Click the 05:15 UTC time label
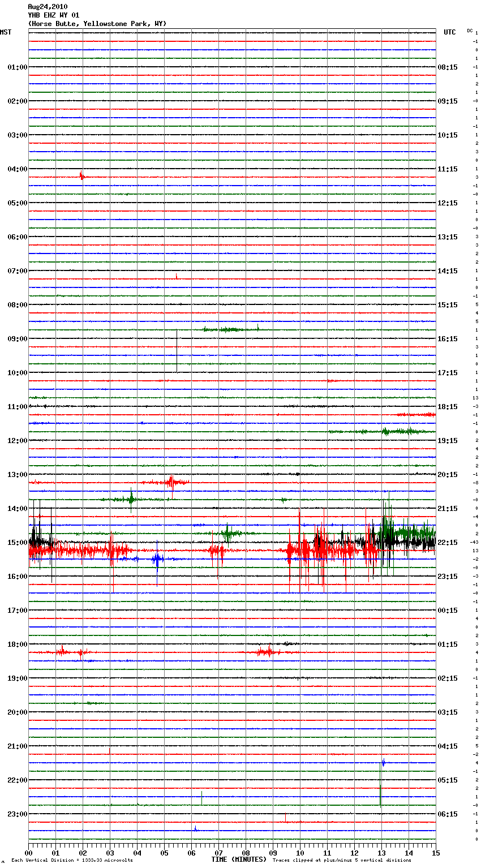481x868 pixels. coord(448,780)
